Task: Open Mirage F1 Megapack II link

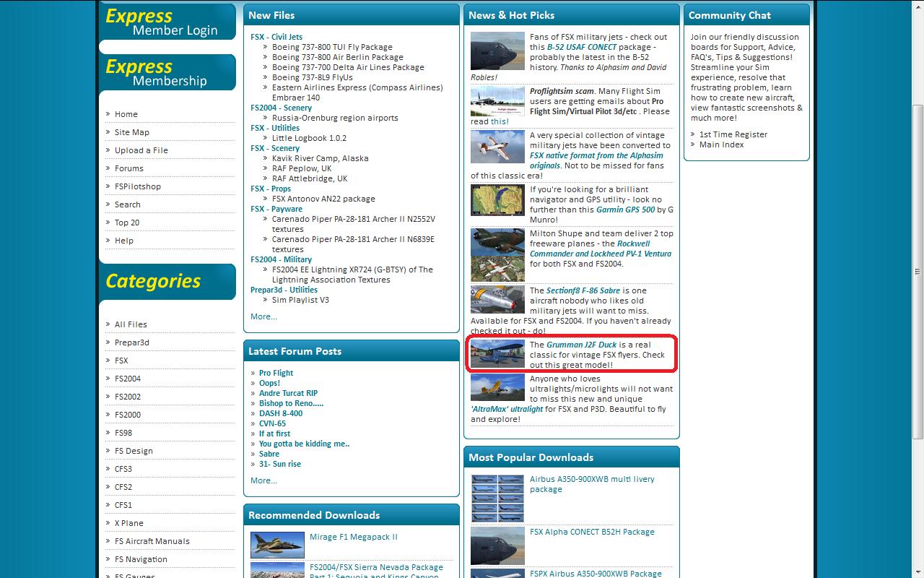Action: pyautogui.click(x=354, y=537)
